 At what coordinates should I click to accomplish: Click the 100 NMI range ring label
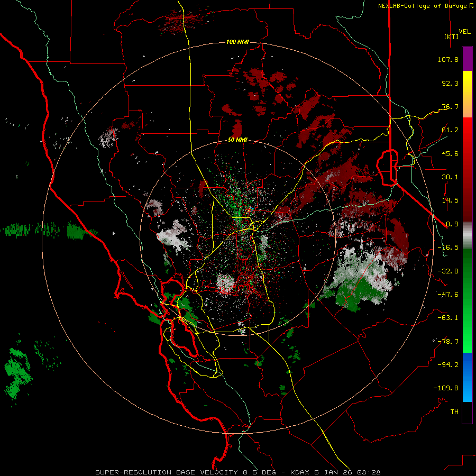tap(237, 42)
